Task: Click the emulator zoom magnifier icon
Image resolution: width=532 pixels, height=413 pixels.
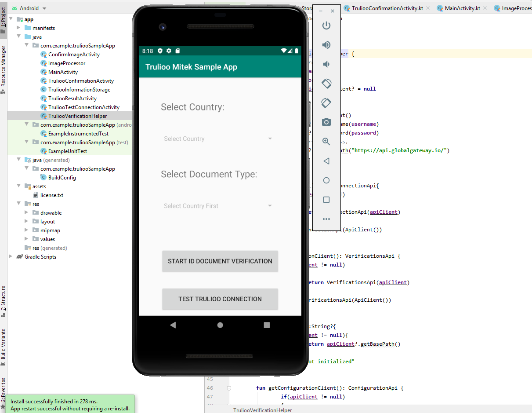Action: tap(326, 141)
